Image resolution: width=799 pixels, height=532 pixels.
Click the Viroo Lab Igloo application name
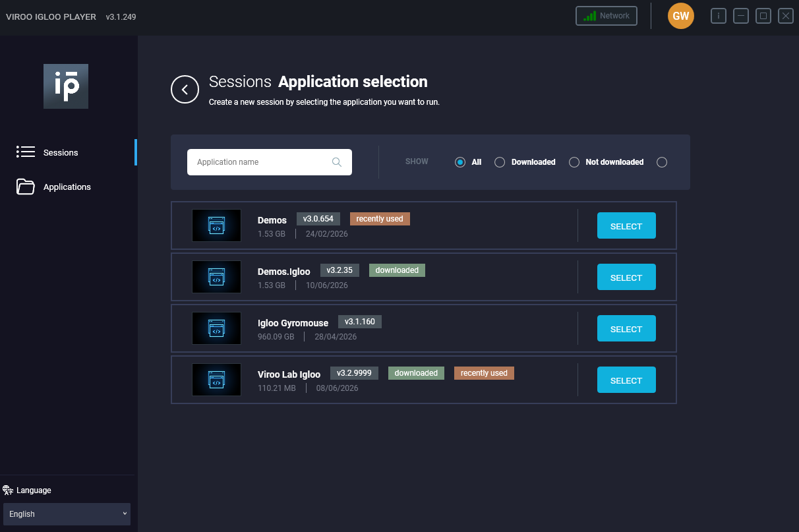[289, 374]
